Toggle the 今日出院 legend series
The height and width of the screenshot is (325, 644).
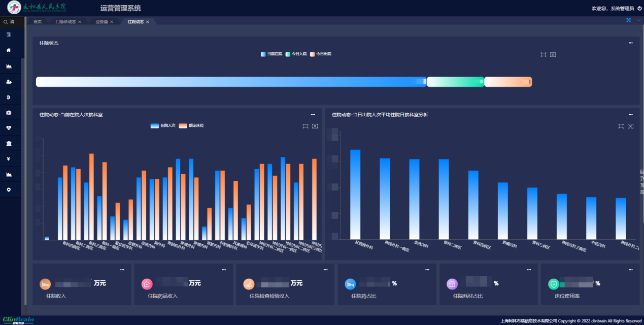321,54
